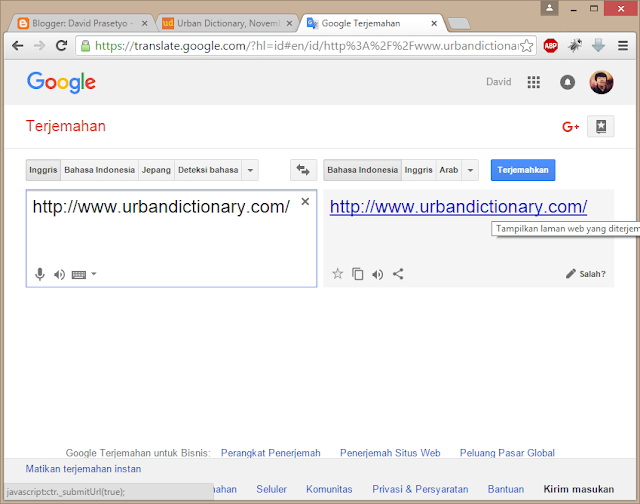Close the Blogger tab
Screen dimensions: 640x504
(144, 23)
